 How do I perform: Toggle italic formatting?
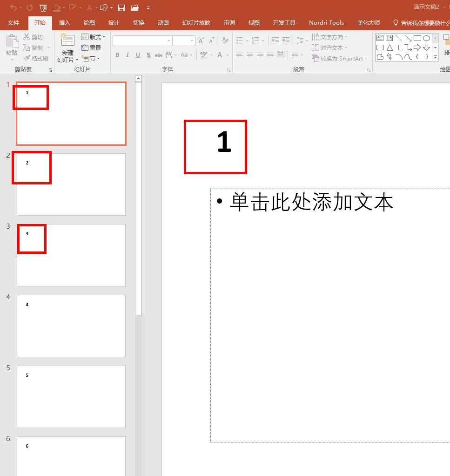point(127,55)
